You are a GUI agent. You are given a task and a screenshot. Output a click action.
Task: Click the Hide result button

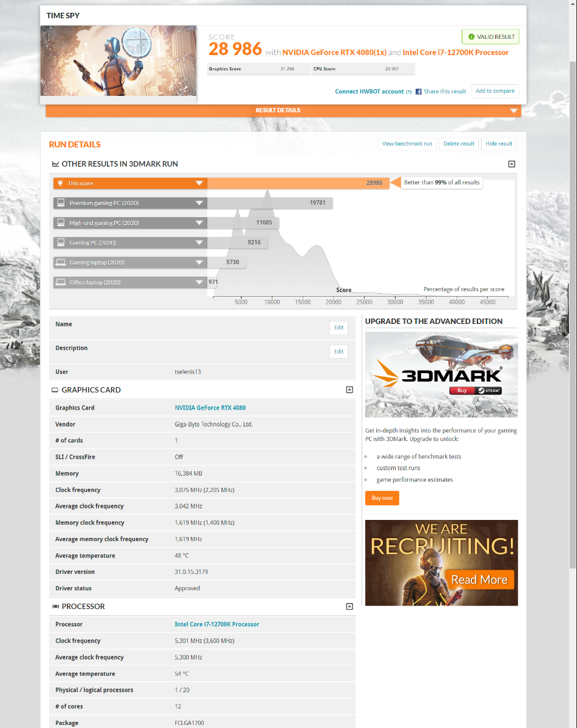(499, 144)
